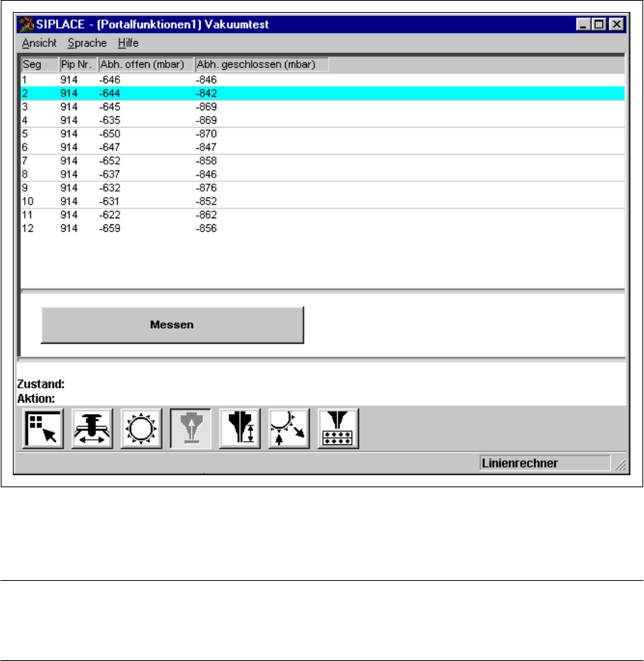Screen dimensions: 644x661
Task: Start measurement with the Messen button
Action: point(172,325)
